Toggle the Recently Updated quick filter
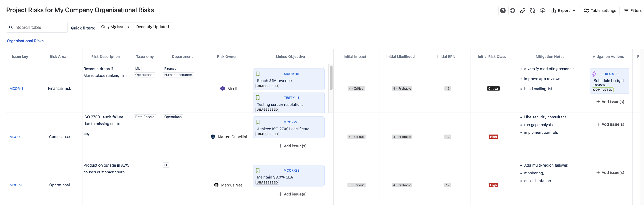644x205 pixels. tap(152, 27)
